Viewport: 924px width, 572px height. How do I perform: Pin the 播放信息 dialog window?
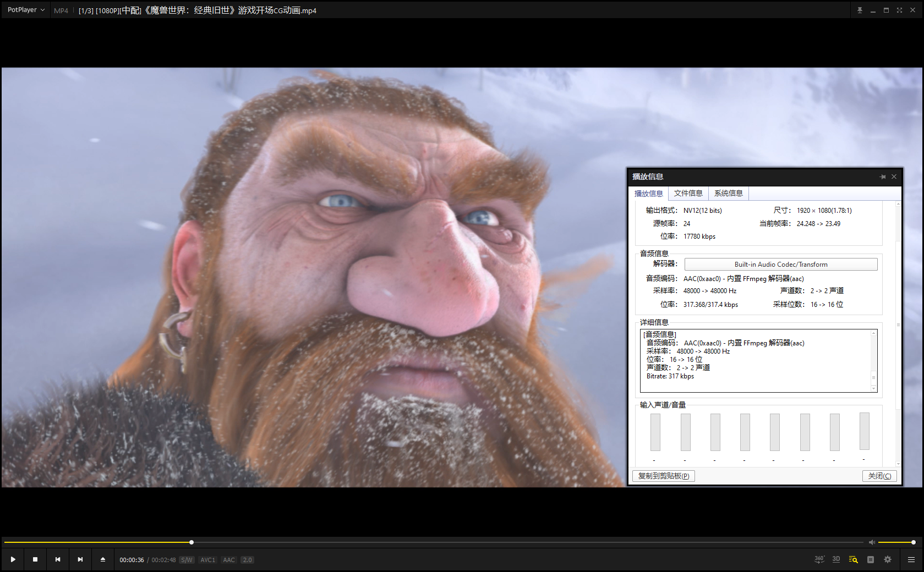pos(883,177)
